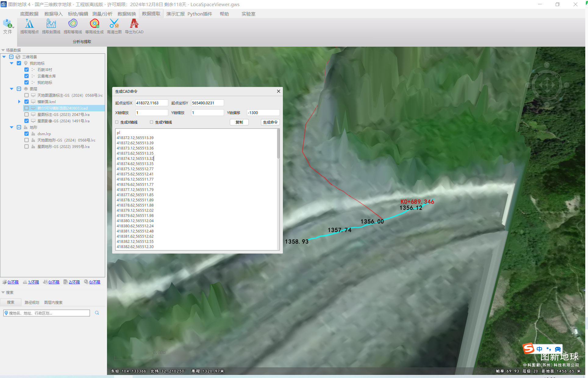
Task: Enable the 生成Y轴线 checkbox
Action: click(x=151, y=122)
